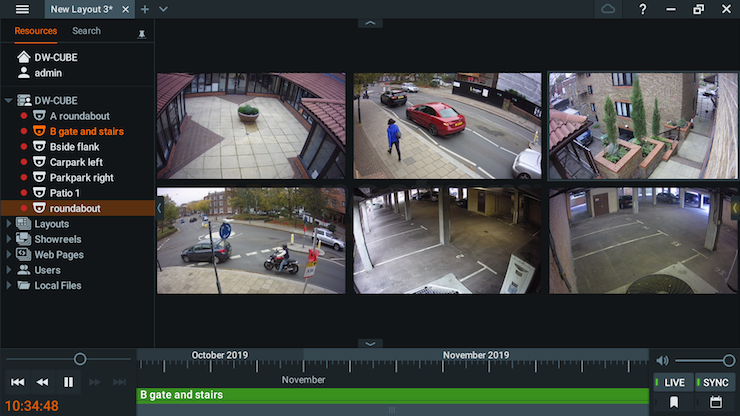Open the layout tabs dropdown arrow

(x=164, y=9)
